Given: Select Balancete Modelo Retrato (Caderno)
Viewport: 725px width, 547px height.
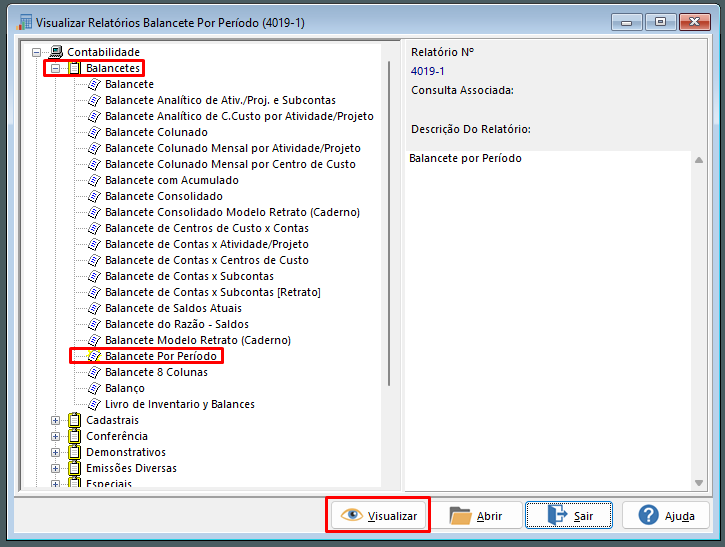Looking at the screenshot, I should click(198, 340).
